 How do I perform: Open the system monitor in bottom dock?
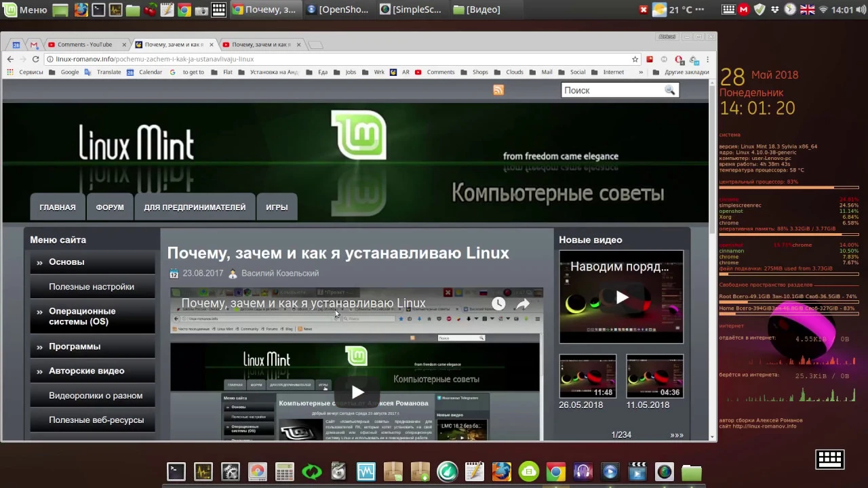tap(203, 472)
